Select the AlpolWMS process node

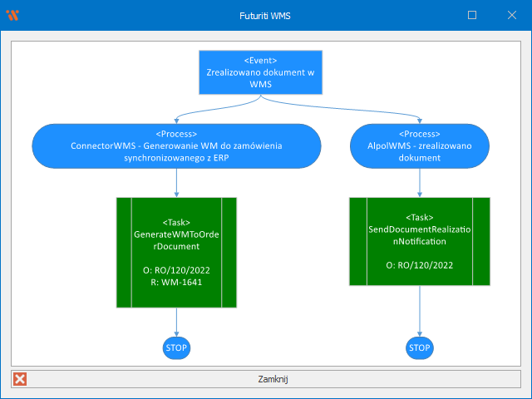click(x=420, y=145)
